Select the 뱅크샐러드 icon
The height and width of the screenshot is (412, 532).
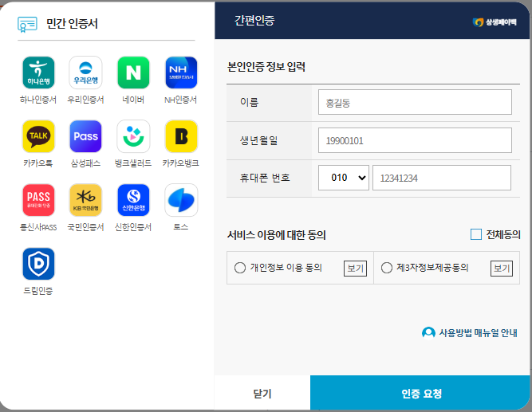(133, 136)
